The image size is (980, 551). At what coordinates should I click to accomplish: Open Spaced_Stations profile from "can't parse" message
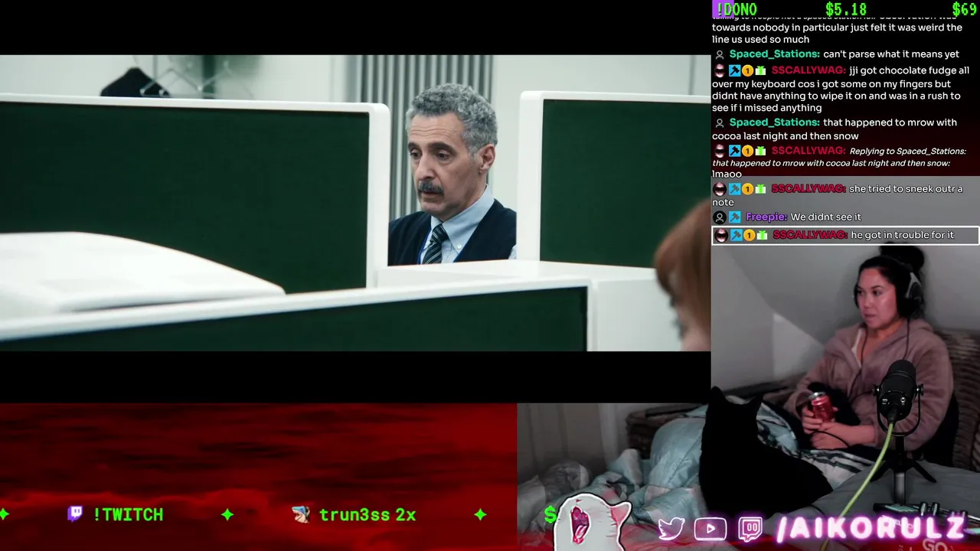774,54
